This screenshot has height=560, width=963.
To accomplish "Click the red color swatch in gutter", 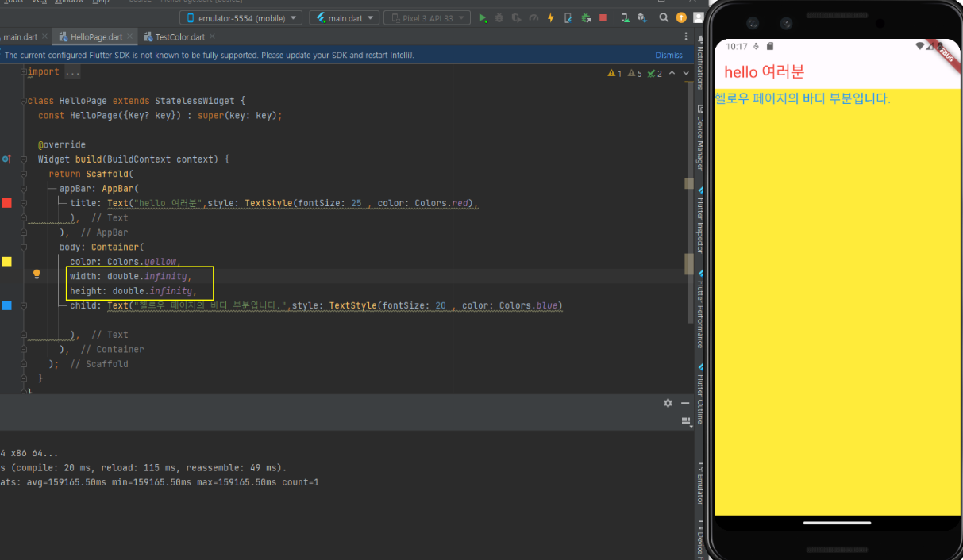I will click(7, 203).
